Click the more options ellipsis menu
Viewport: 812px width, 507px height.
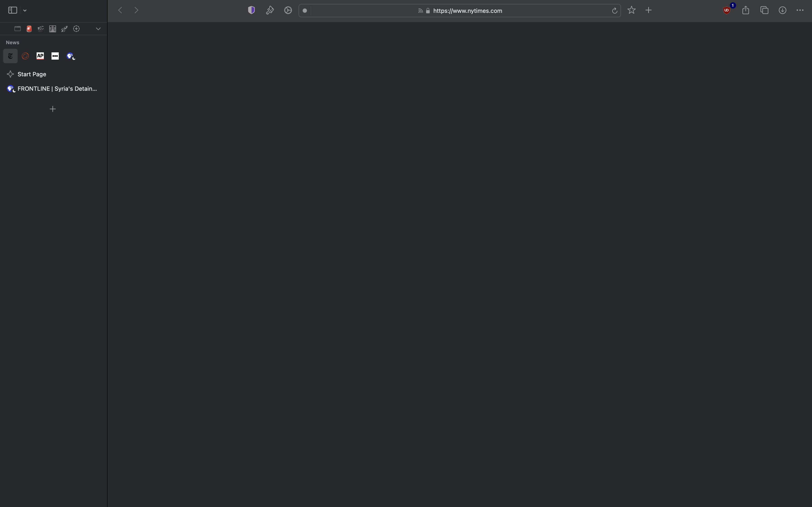coord(800,10)
